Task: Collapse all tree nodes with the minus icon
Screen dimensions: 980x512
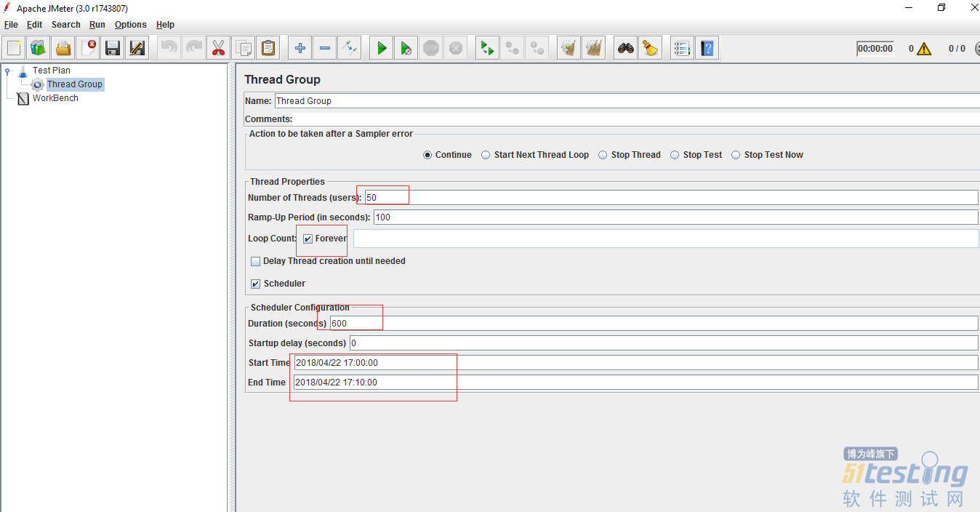Action: click(325, 49)
